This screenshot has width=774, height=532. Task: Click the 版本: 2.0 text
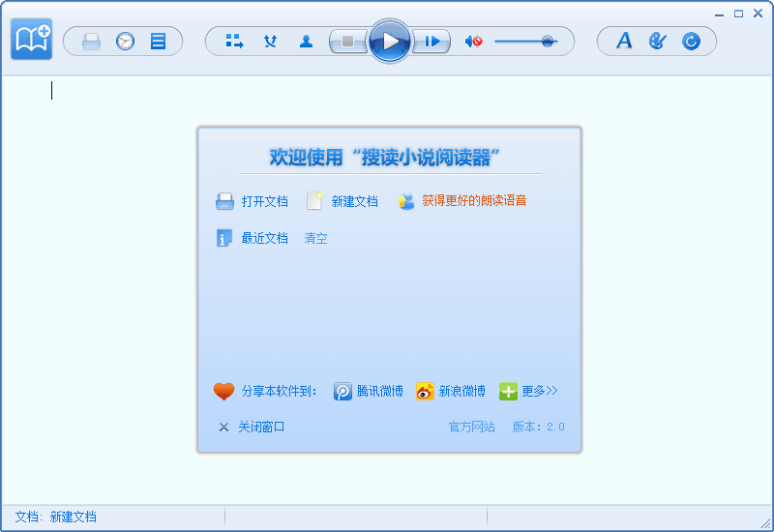539,427
